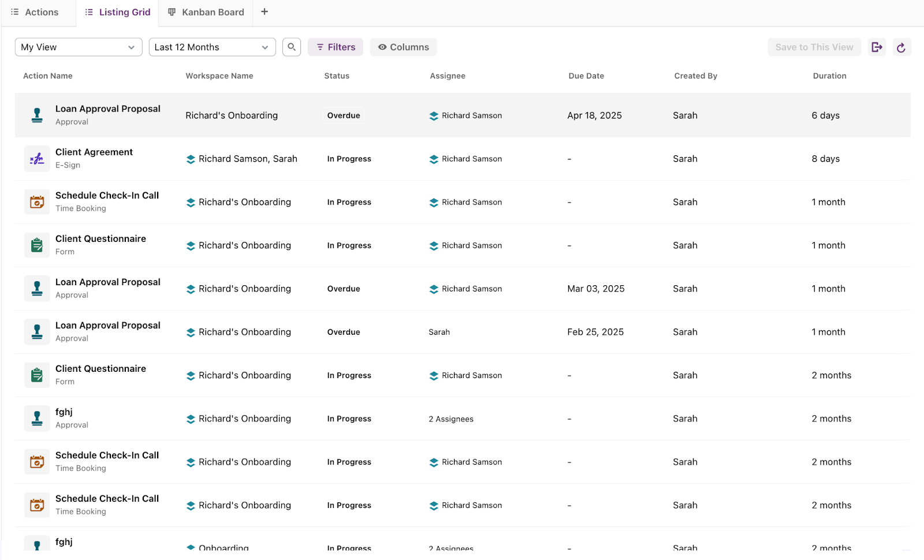Image resolution: width=924 pixels, height=560 pixels.
Task: Click Overdue status next to Apr 18, 2025
Action: [x=344, y=115]
